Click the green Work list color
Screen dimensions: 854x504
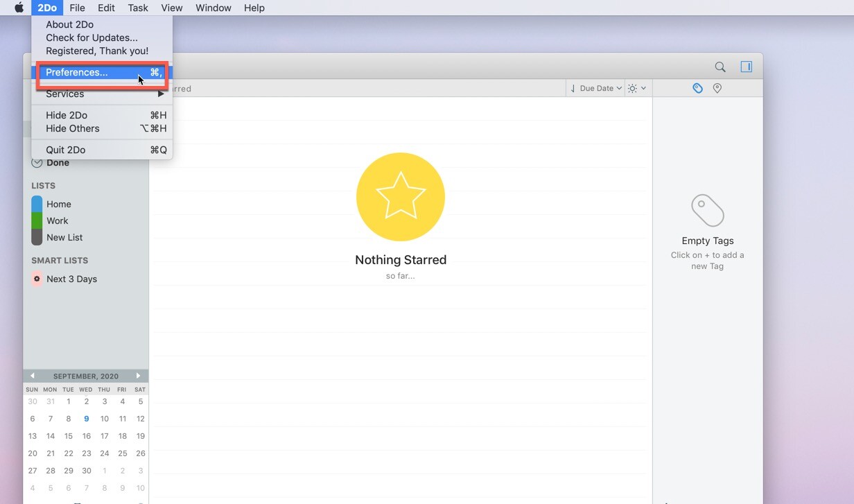click(37, 220)
